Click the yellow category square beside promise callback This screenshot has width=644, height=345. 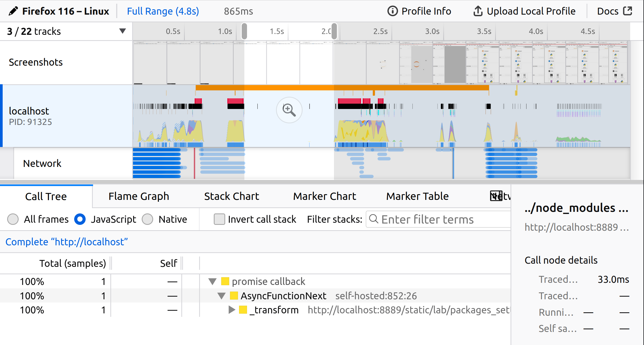click(225, 281)
